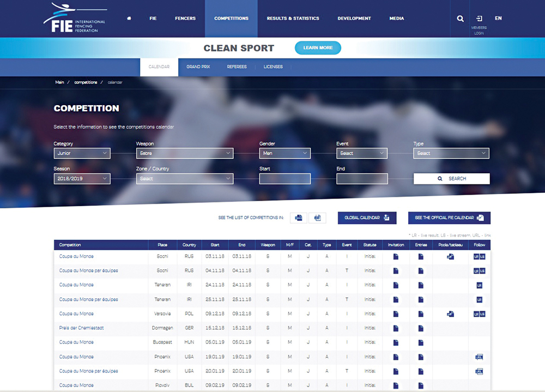Open the search magnifier in the header
The height and width of the screenshot is (392, 545).
coord(461,19)
